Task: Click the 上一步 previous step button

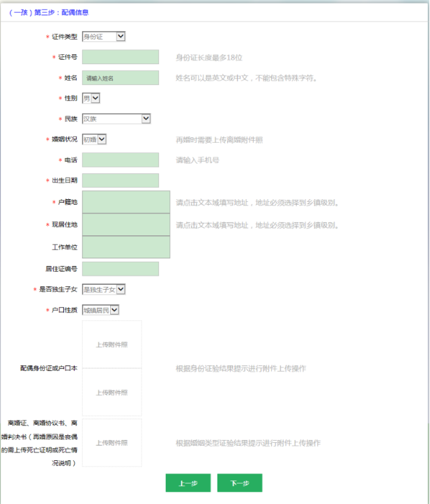Action: 187,483
